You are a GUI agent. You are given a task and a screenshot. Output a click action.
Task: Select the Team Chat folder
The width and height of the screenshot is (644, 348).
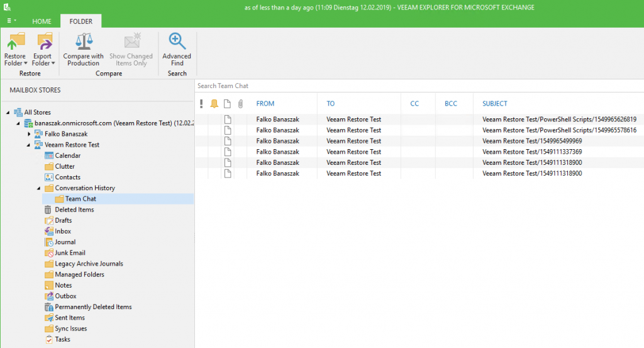[x=118, y=199]
